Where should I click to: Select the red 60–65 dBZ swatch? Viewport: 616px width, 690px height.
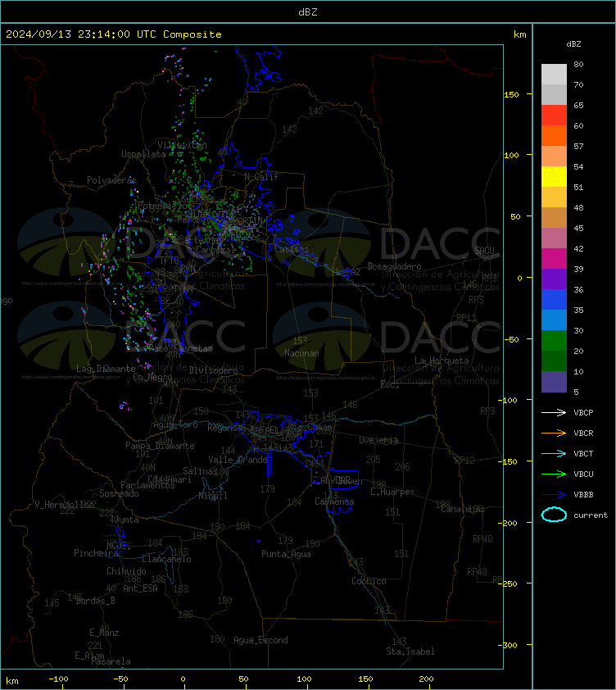[554, 115]
